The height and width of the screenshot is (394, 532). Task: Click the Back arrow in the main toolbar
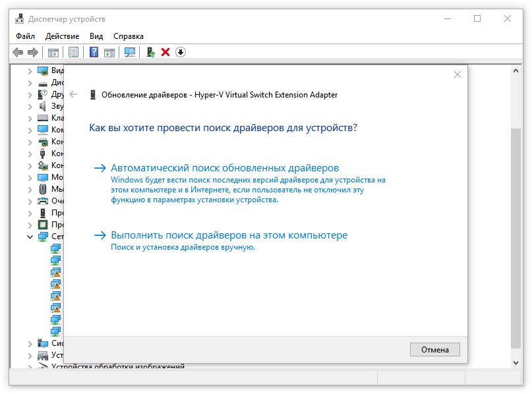tap(18, 52)
